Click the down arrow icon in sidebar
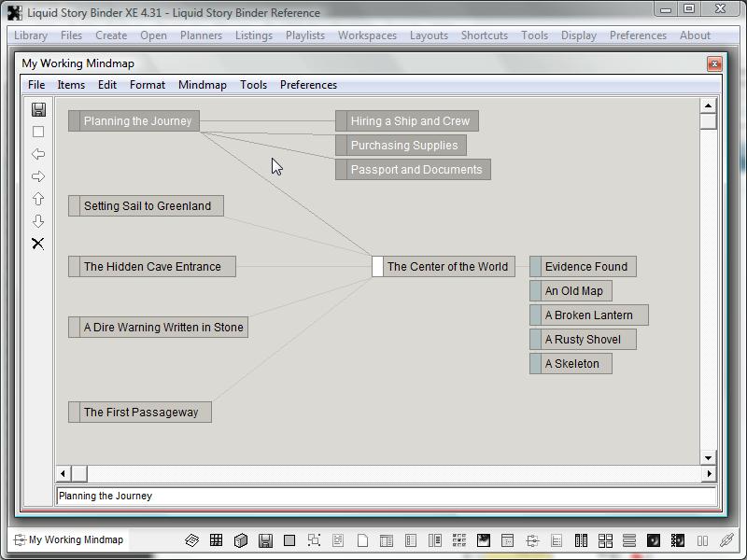747x560 pixels. point(38,221)
